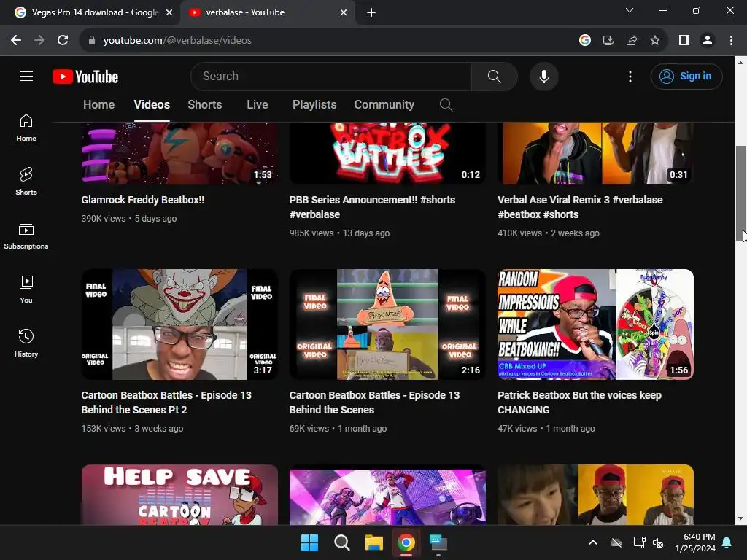Click the scrollbar down arrow
Image resolution: width=747 pixels, height=560 pixels.
click(x=740, y=519)
